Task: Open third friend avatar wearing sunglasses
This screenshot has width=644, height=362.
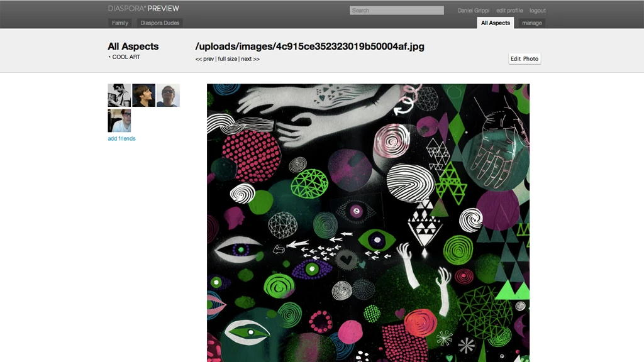Action: 168,96
